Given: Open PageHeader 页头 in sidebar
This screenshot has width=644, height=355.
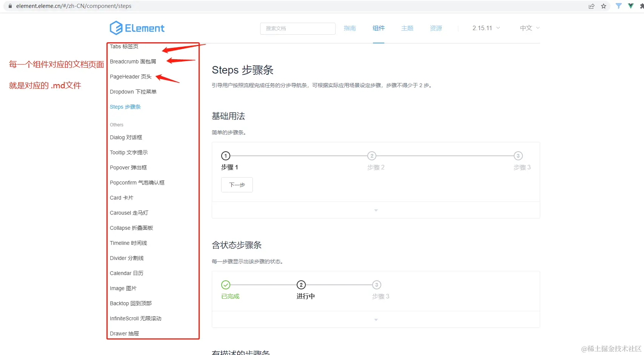Looking at the screenshot, I should coord(131,77).
